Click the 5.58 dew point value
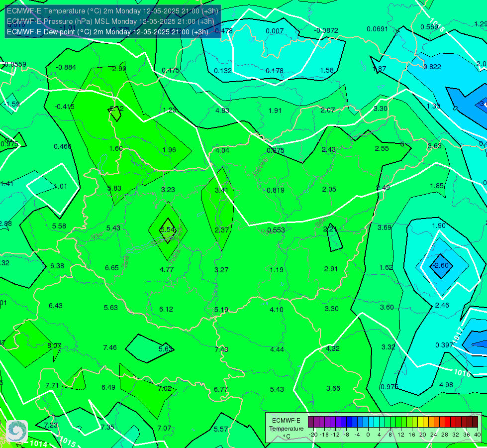 [59, 226]
